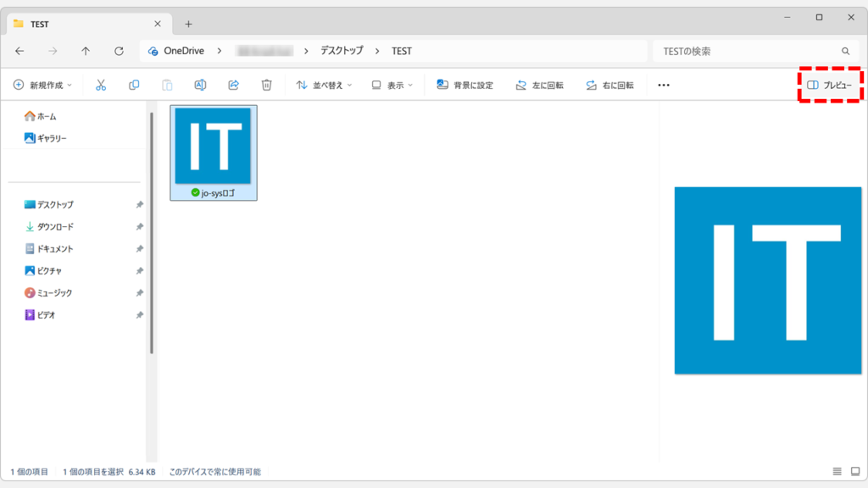The image size is (868, 488).
Task: Rotate image with 右に回転
Action: (609, 85)
